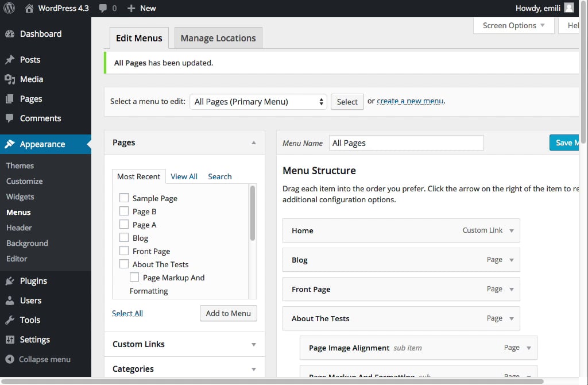
Task: Click the Menu Name text field
Action: (x=407, y=143)
